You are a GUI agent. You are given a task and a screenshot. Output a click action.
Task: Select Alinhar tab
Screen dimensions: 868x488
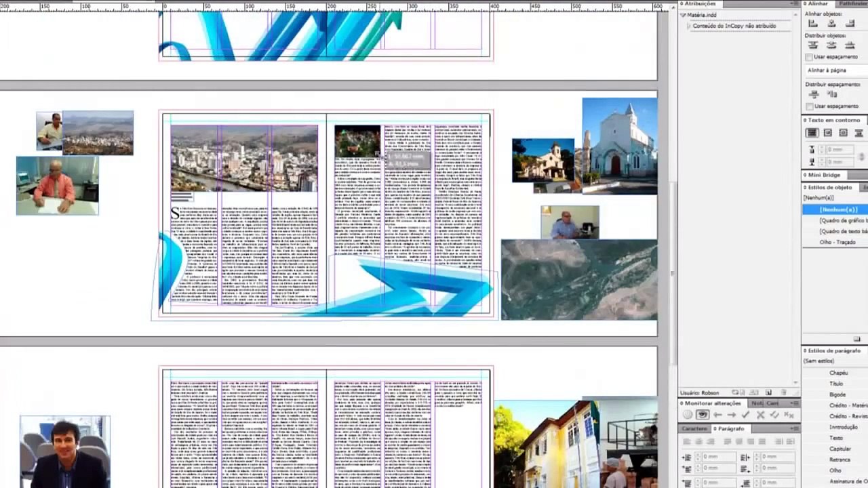818,3
